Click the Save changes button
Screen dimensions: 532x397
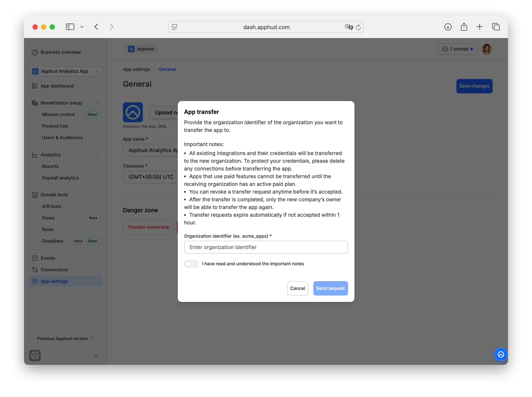pyautogui.click(x=474, y=86)
